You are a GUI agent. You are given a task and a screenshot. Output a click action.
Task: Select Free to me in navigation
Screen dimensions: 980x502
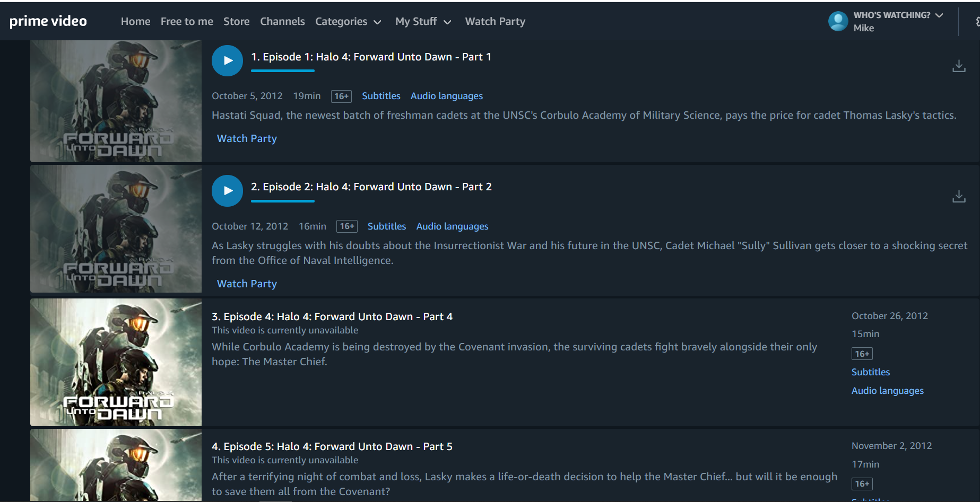(187, 22)
